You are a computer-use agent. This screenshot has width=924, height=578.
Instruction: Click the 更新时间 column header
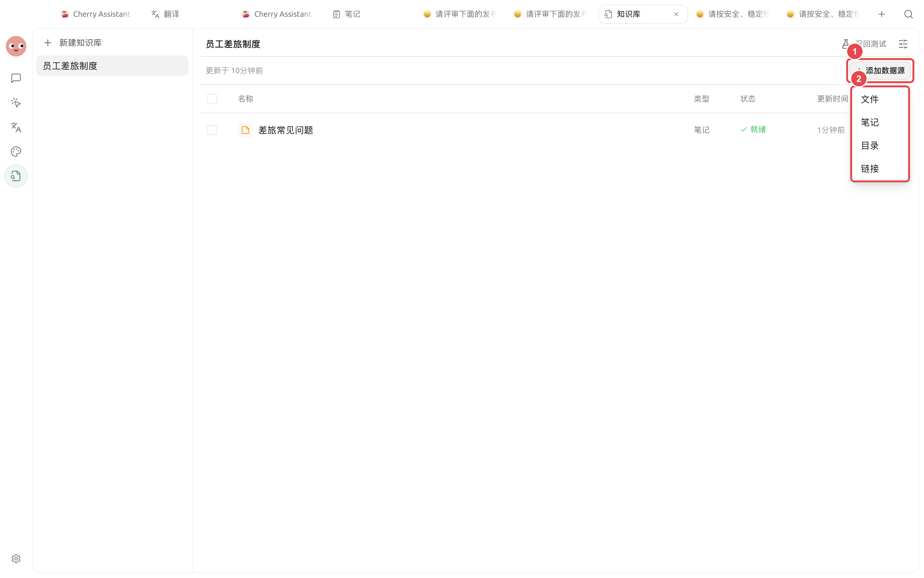[832, 99]
